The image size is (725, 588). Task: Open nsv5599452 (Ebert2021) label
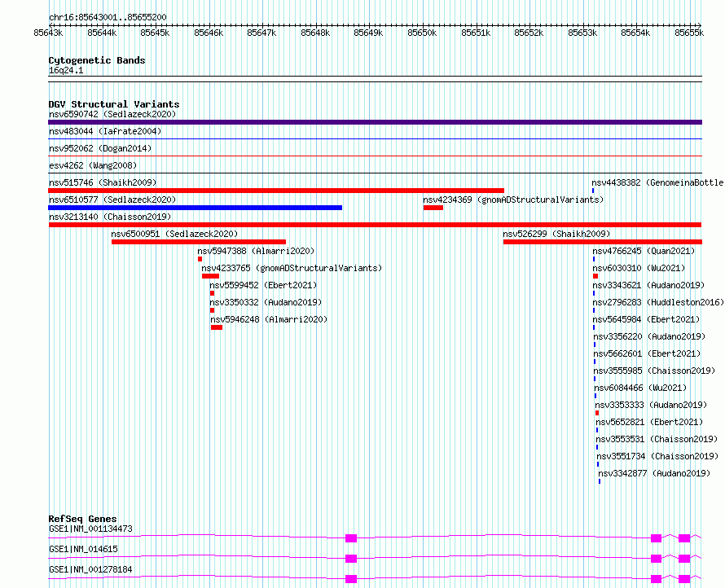pyautogui.click(x=263, y=285)
